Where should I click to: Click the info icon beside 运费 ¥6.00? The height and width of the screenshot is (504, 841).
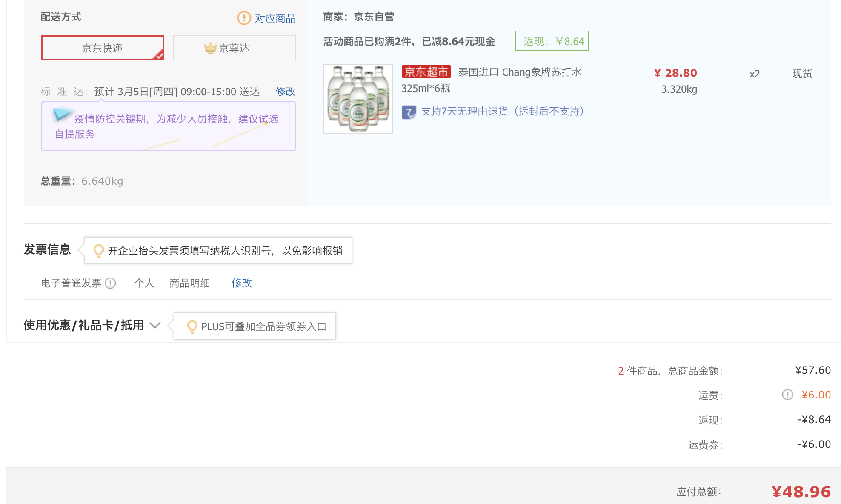pos(787,395)
